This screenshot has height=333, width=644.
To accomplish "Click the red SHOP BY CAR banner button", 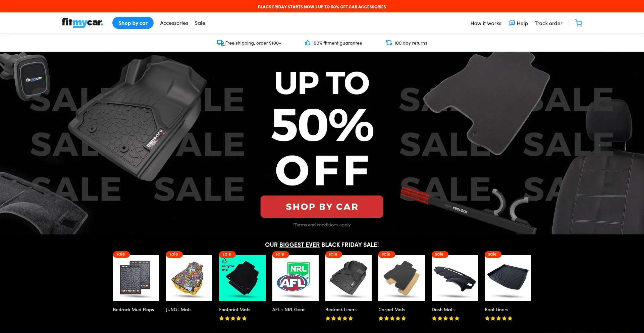I will pos(322,207).
